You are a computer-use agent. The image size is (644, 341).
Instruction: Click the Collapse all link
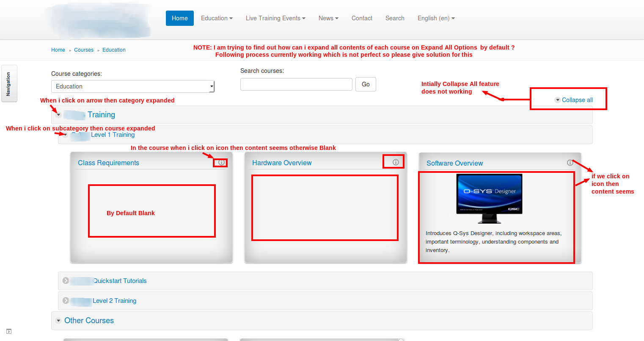coord(577,100)
